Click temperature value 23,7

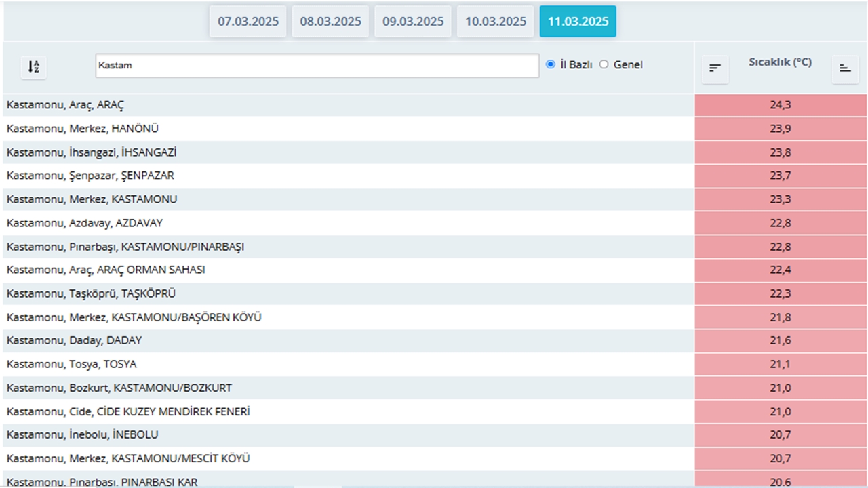(781, 176)
